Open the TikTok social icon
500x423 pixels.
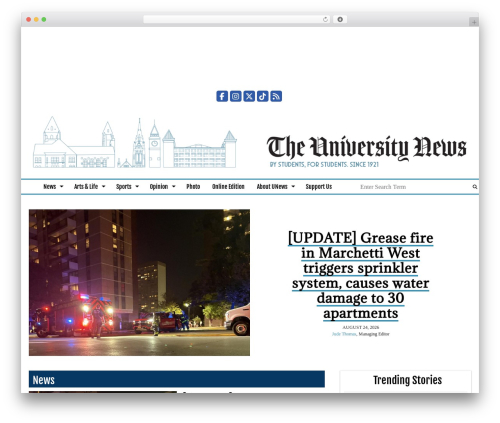tap(263, 96)
